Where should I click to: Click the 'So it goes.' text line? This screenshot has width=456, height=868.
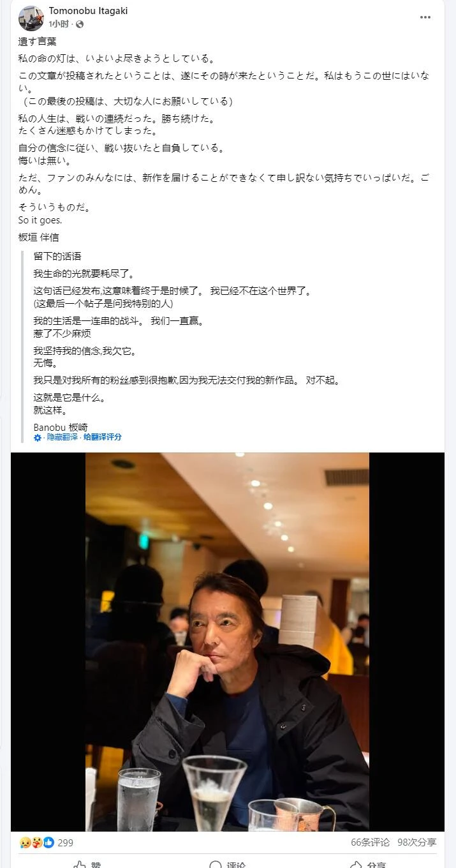[41, 220]
